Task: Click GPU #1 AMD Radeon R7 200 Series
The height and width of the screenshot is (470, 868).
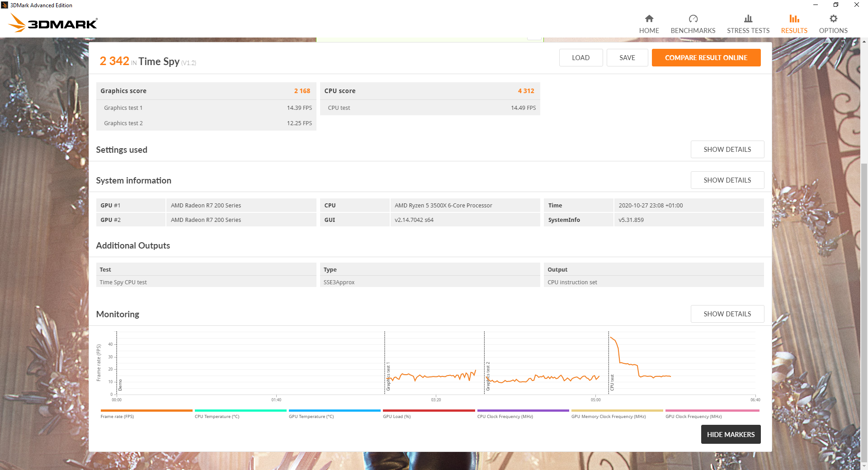Action: pyautogui.click(x=206, y=206)
